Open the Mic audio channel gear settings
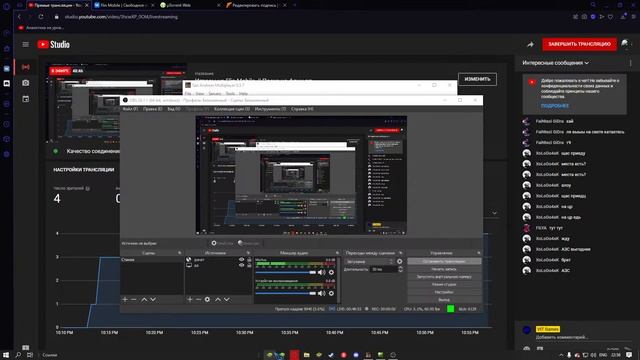Viewport: 640px width, 360px height. (x=331, y=272)
